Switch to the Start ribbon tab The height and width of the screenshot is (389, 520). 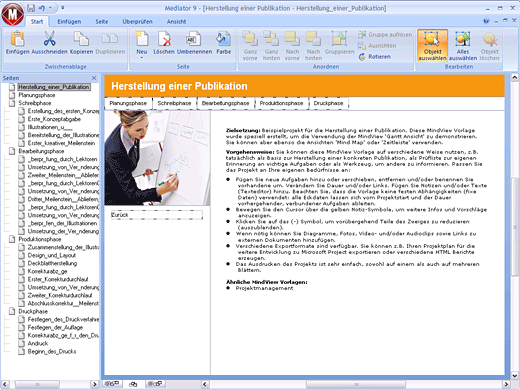[37, 22]
